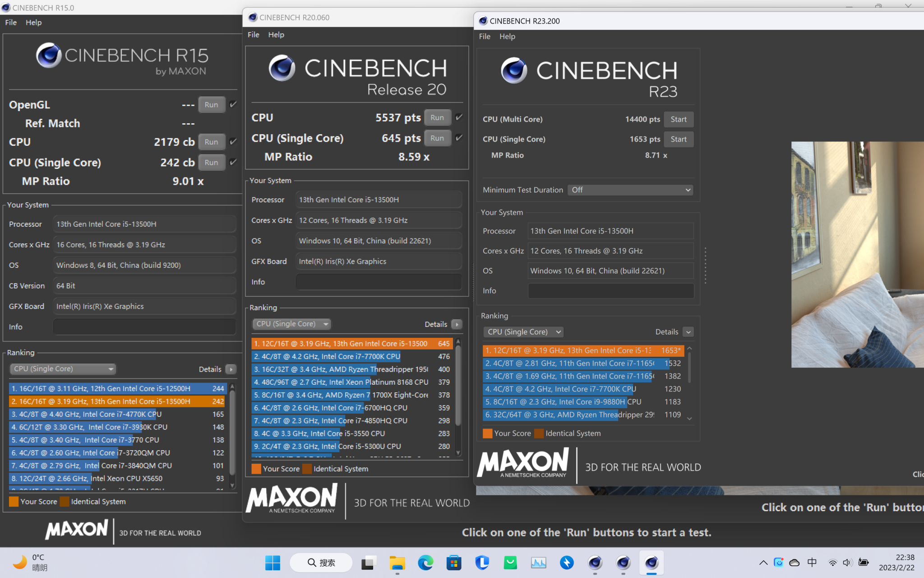
Task: Click the R23 Info input field
Action: coord(610,291)
